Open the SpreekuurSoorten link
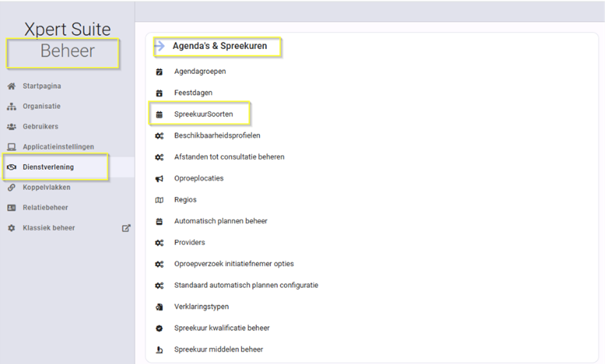The width and height of the screenshot is (605, 364). pos(203,114)
